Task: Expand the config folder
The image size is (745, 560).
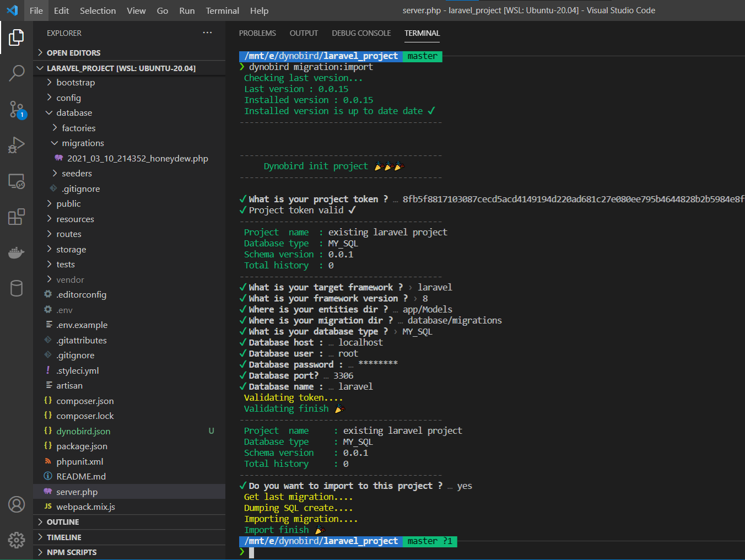Action: point(129,98)
